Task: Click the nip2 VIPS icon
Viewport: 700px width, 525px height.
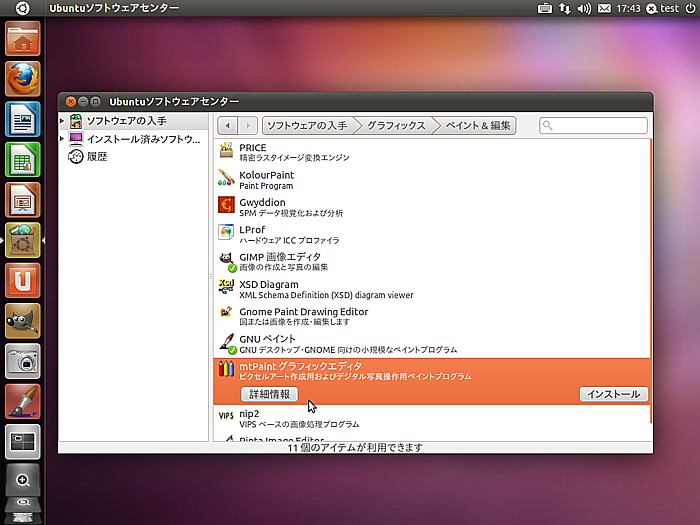Action: pos(226,416)
